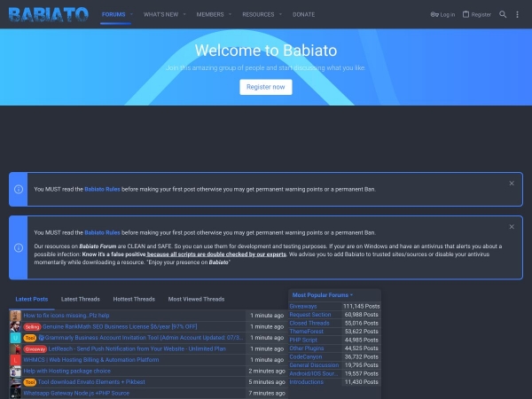
Task: Switch to the Most Viewed Threads tab
Action: [x=196, y=299]
